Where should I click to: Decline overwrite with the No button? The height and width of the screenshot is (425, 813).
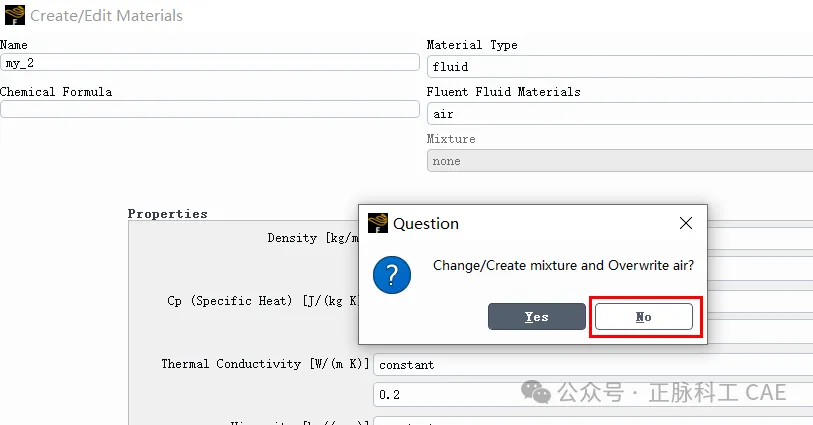click(643, 317)
